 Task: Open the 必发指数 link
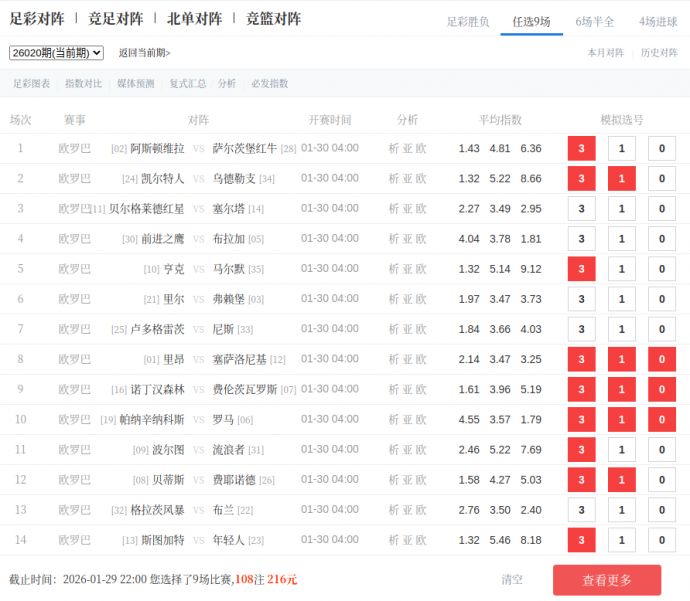(x=269, y=84)
